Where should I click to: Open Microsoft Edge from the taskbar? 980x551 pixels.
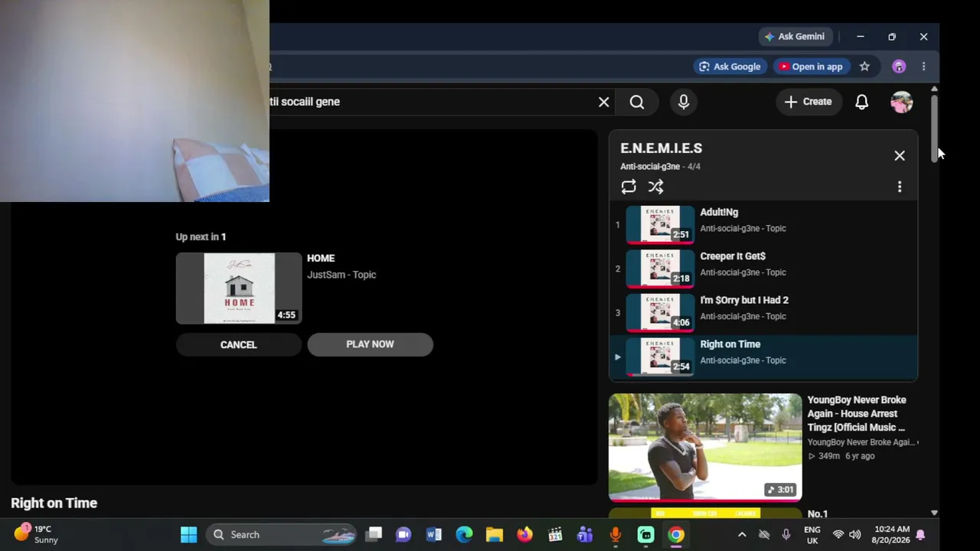click(x=464, y=535)
